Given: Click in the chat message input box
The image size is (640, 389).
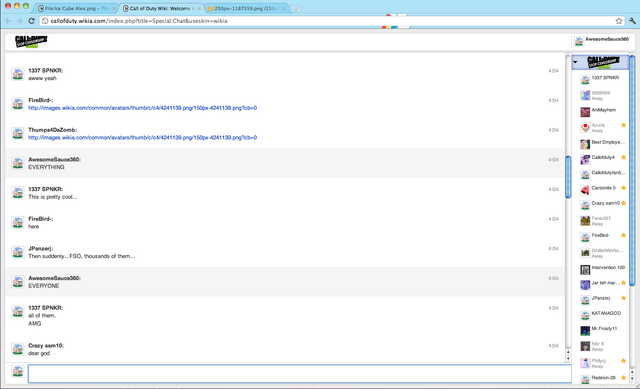Looking at the screenshot, I should tap(300, 373).
